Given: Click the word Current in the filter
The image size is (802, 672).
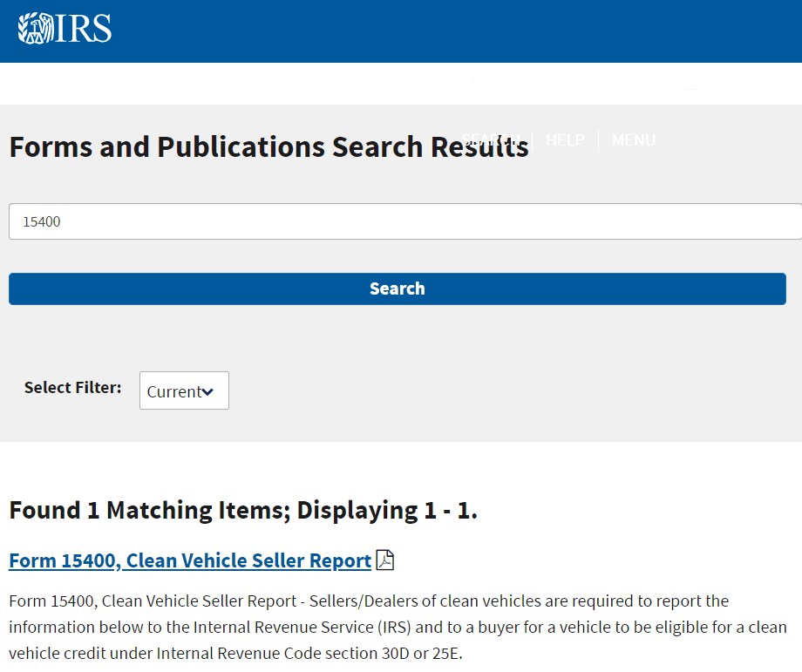Looking at the screenshot, I should tap(173, 392).
